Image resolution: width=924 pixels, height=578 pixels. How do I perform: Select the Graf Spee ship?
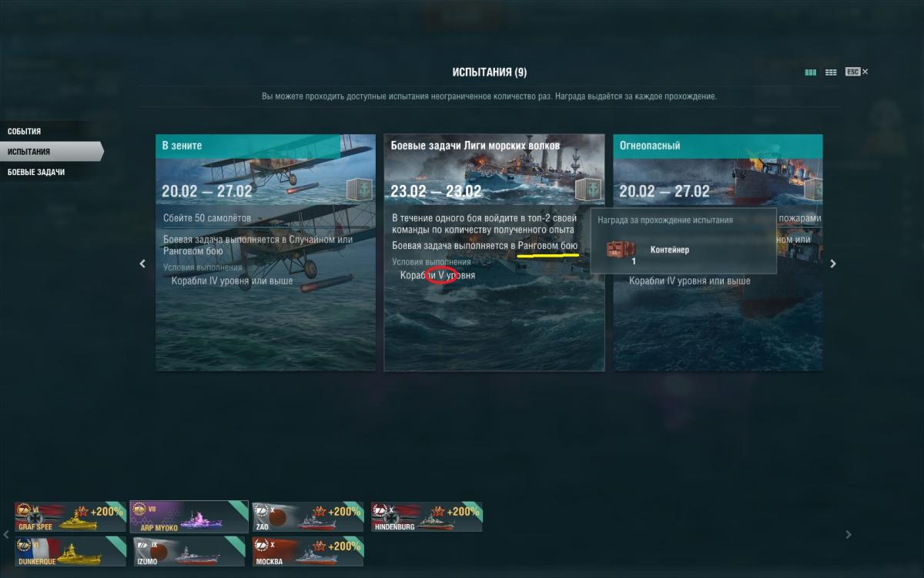70,516
